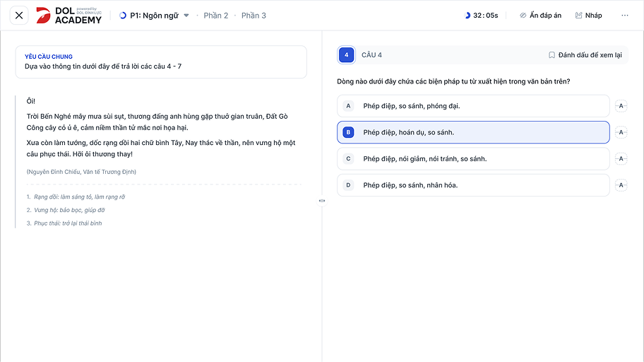
Task: Strike out answer A with strikethrough icon
Action: [621, 106]
